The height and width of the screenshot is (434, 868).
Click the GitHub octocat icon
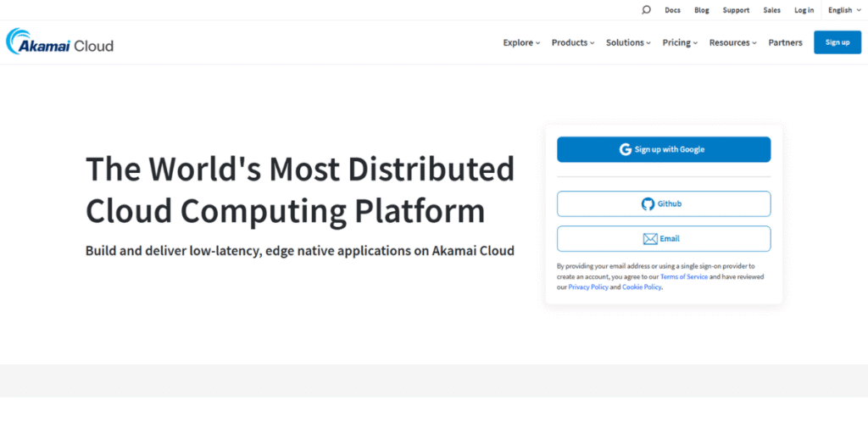pos(648,203)
